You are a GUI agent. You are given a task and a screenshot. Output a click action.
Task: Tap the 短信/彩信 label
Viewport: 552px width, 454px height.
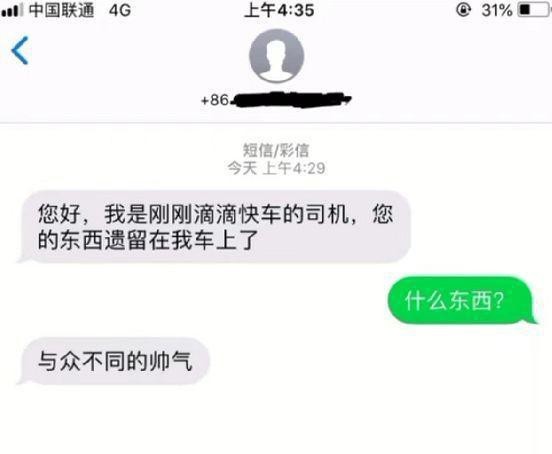pyautogui.click(x=276, y=150)
